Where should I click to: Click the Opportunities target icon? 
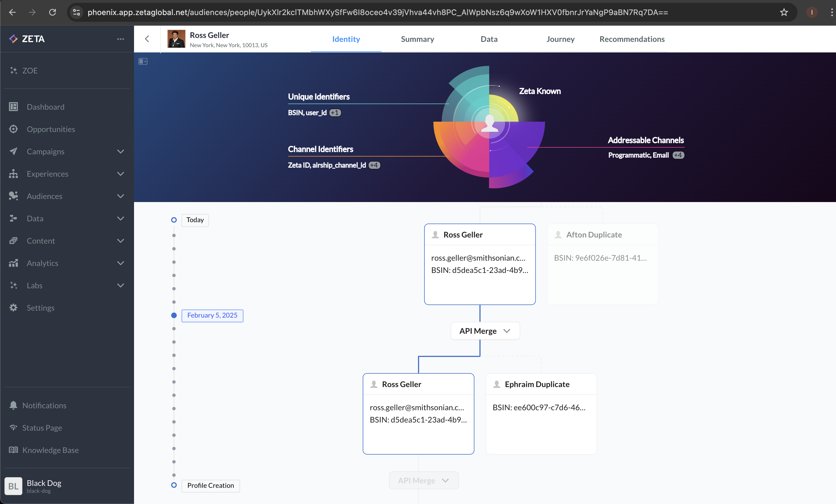(x=13, y=129)
